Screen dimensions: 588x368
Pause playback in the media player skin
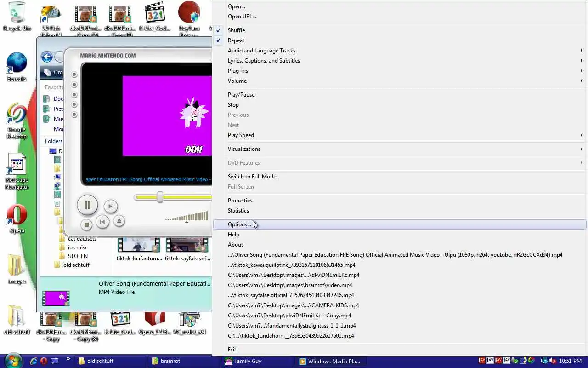tap(87, 205)
